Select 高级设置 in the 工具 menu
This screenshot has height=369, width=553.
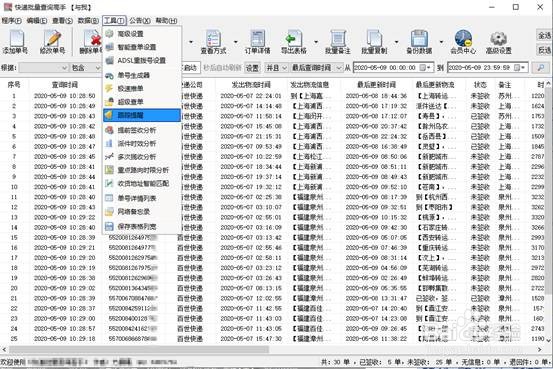(142, 34)
